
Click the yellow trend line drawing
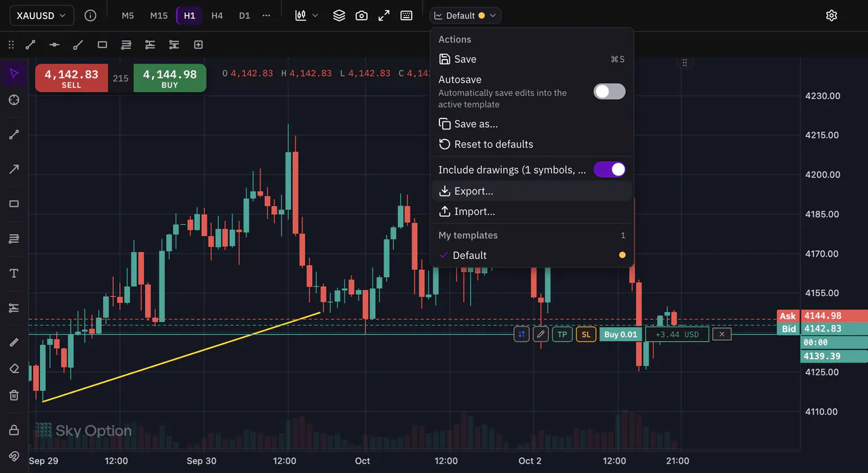(x=181, y=357)
